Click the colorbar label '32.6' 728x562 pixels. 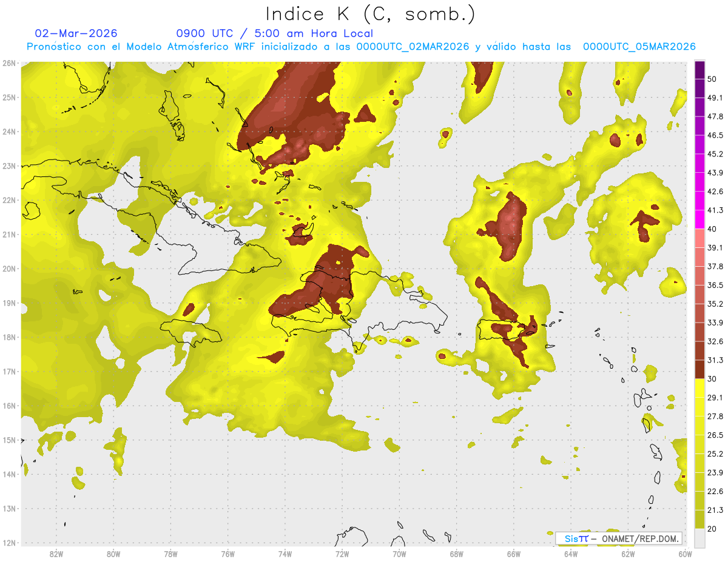point(715,341)
